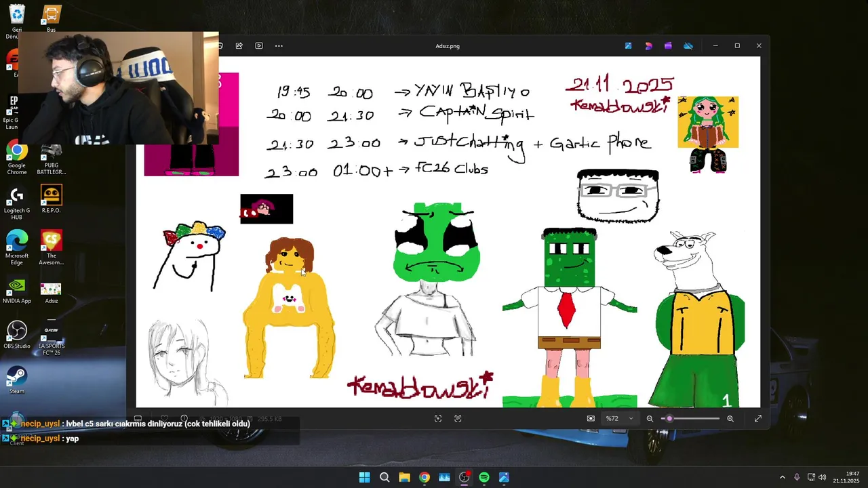Expand hidden system tray icons
868x488 pixels.
coord(782,477)
